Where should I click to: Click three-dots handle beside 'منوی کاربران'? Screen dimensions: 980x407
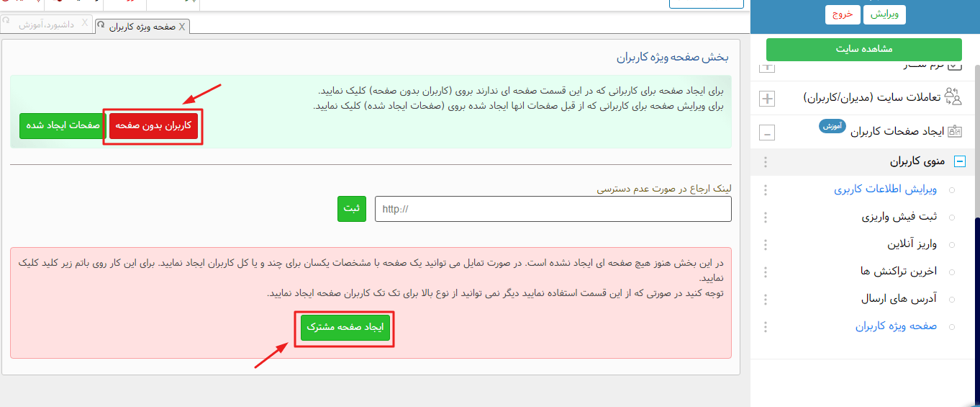pos(765,162)
